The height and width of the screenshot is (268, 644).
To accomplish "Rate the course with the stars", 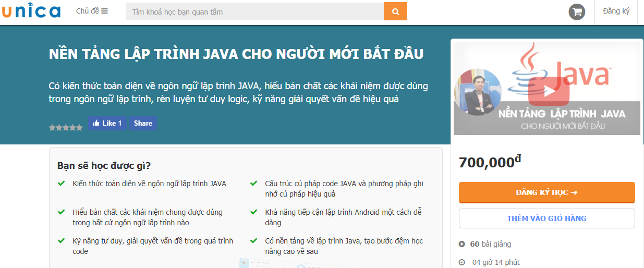I will (66, 127).
